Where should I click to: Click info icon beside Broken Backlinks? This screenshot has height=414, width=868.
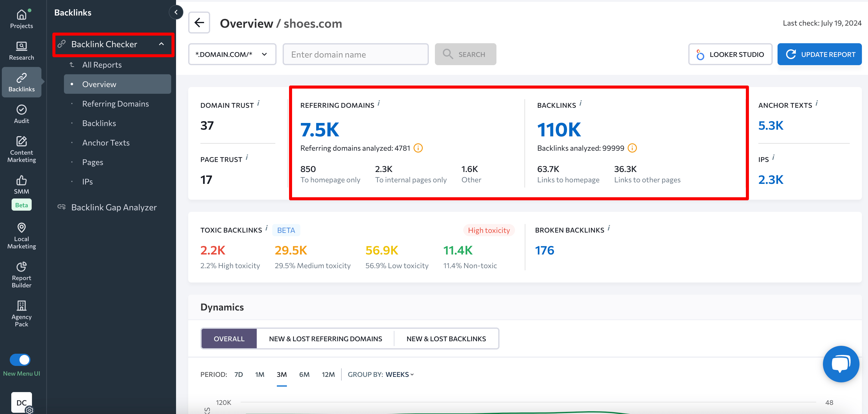pos(609,228)
